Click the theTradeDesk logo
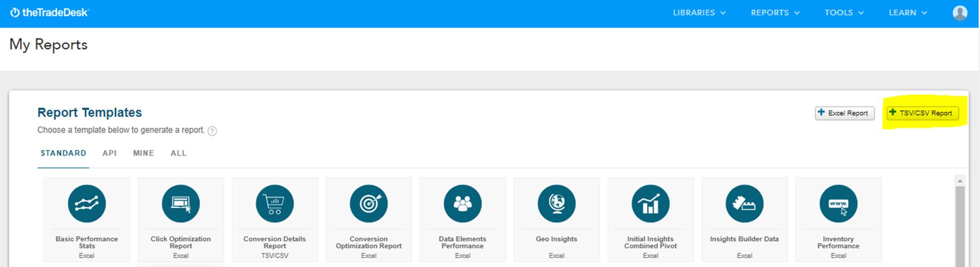Image resolution: width=980 pixels, height=267 pixels. [49, 13]
